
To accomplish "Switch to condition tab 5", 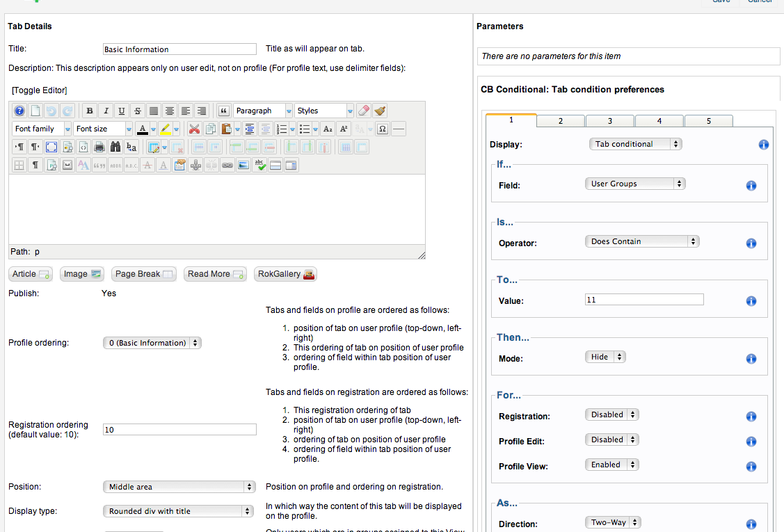I will click(708, 121).
